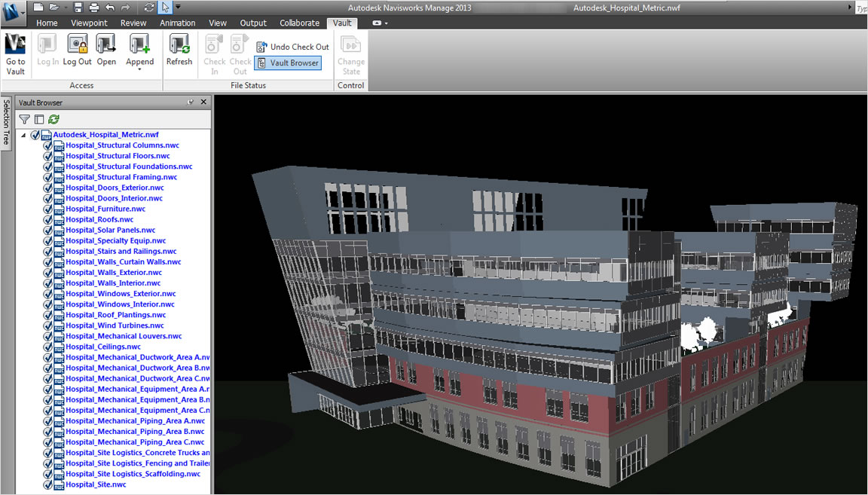Screen dimensions: 868x495
Task: Click the Redo arrow in quick access toolbar
Action: pos(126,8)
